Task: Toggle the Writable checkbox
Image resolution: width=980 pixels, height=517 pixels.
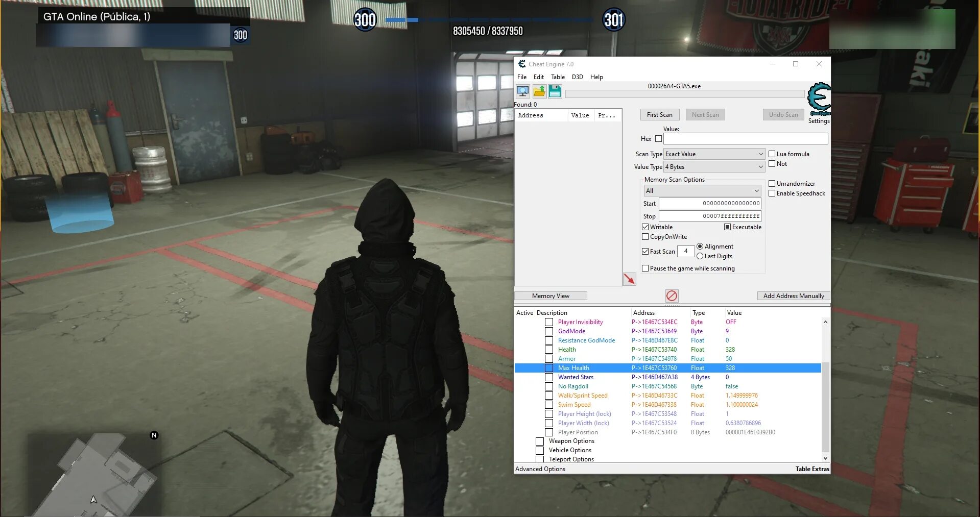Action: click(645, 227)
